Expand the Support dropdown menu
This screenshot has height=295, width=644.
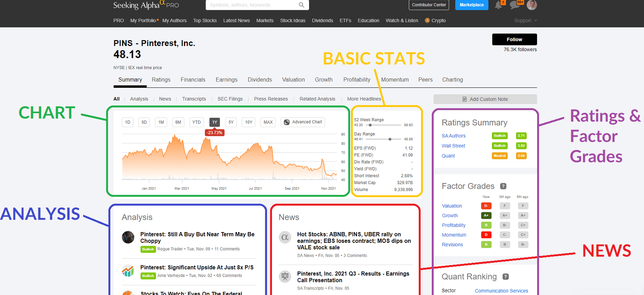[x=526, y=20]
